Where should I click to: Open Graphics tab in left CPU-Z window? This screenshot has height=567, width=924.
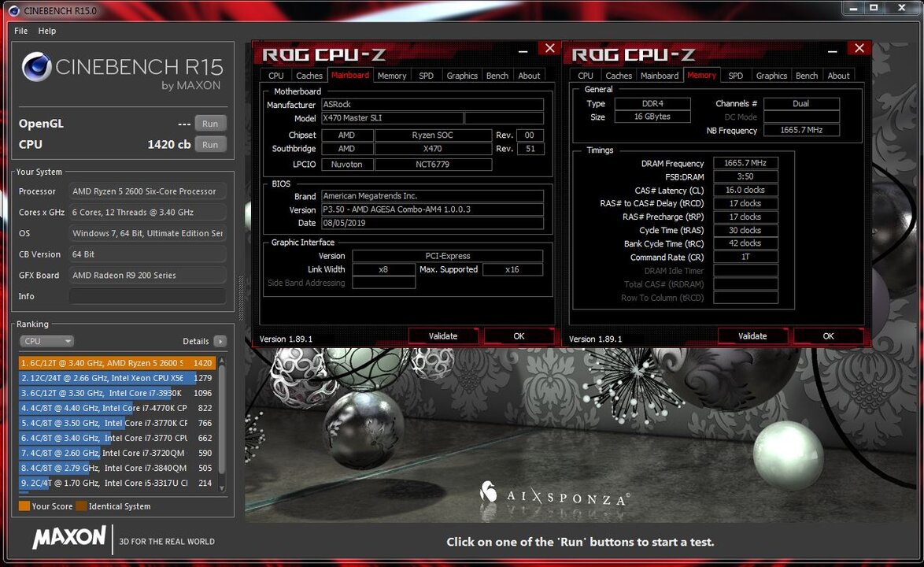tap(462, 76)
